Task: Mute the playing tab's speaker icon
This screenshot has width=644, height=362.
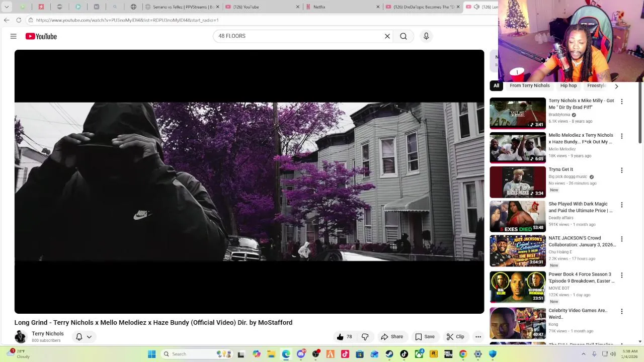Action: click(476, 7)
